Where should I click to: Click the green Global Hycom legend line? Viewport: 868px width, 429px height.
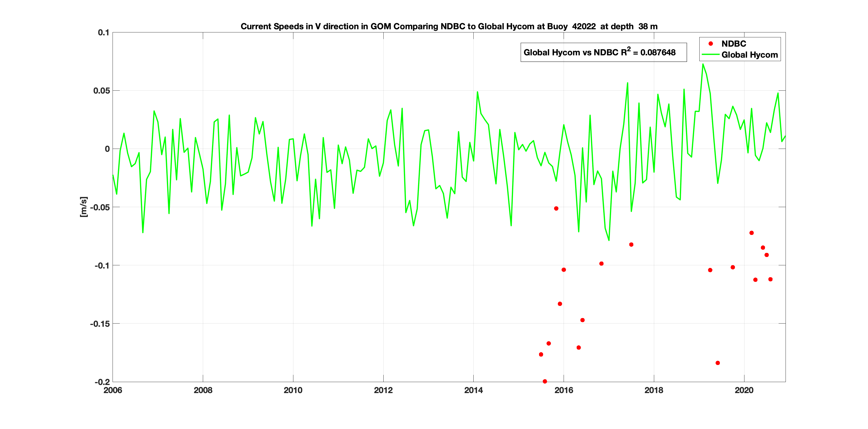pos(710,55)
